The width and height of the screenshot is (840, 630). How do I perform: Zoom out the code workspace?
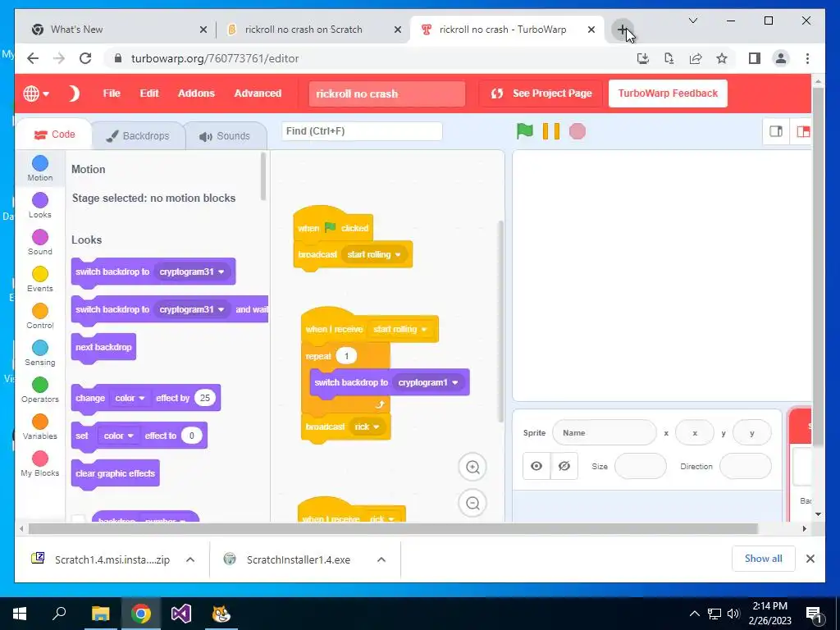point(472,503)
